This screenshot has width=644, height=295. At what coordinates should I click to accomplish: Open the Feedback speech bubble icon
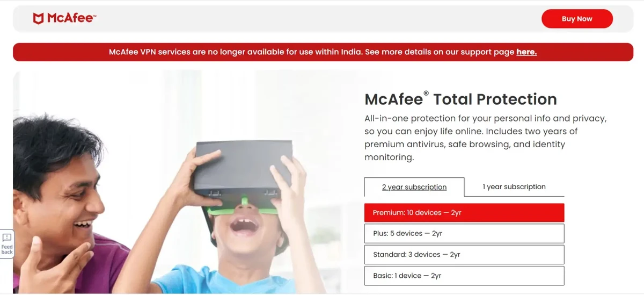[7, 238]
